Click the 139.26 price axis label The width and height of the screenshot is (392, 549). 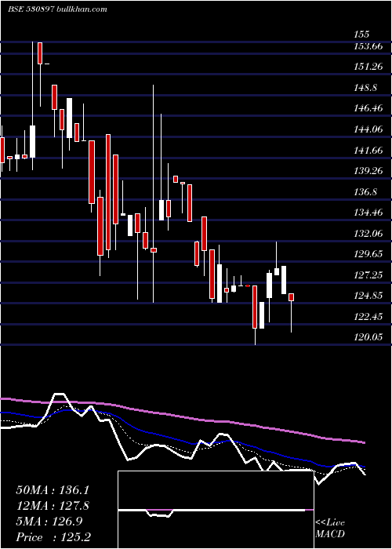(368, 171)
